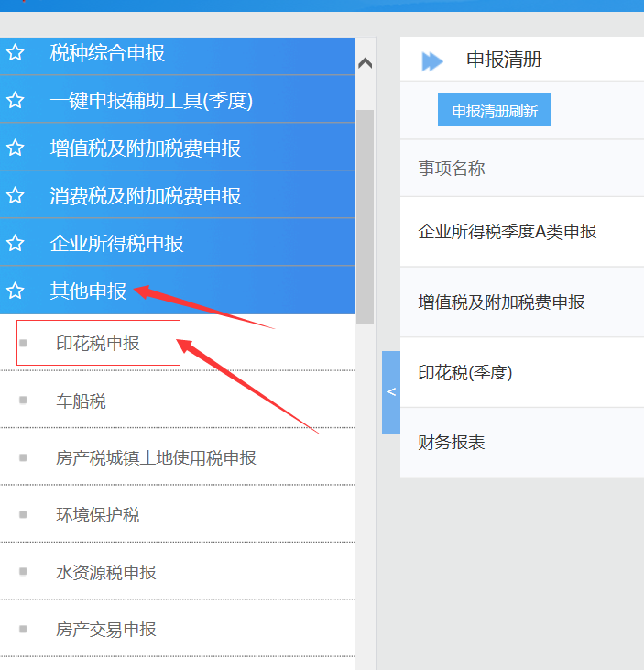Click the 申报清册刷新 button
The height and width of the screenshot is (670, 644).
pyautogui.click(x=495, y=110)
